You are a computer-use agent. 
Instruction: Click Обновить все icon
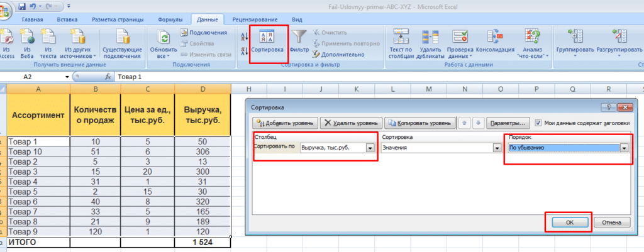click(163, 38)
